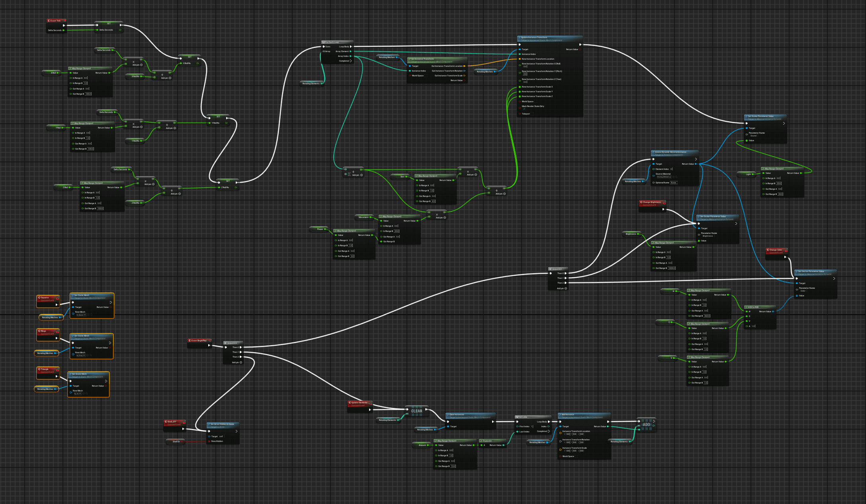Screen dimensions: 866x504
Task: Select the Update Elements custom event node title
Action: coord(359,403)
